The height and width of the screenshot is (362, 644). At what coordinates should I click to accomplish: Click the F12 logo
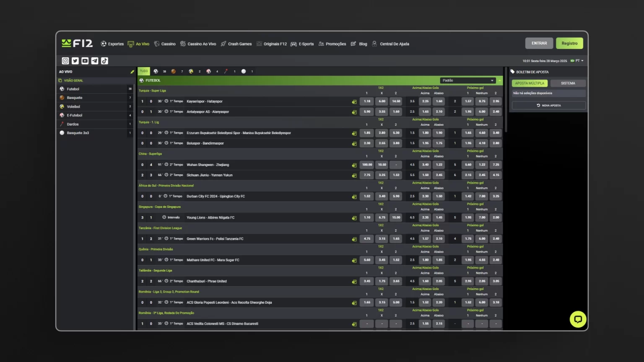coord(77,43)
